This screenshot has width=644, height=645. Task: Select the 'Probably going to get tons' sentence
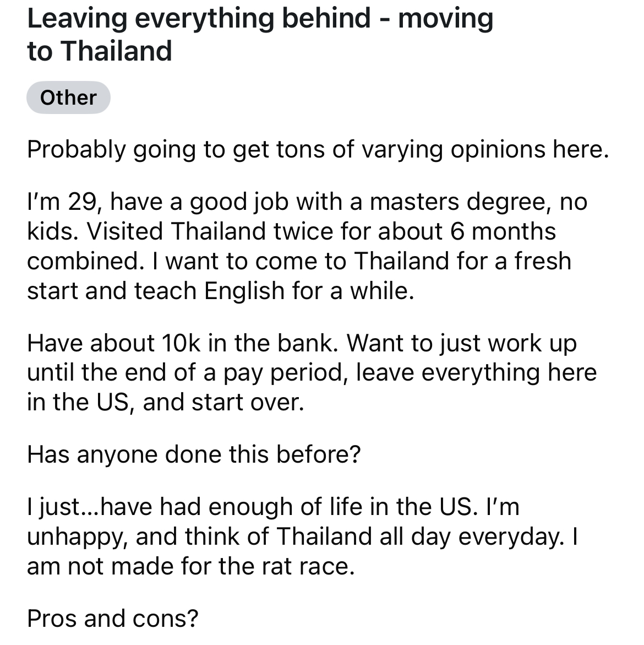tap(318, 150)
